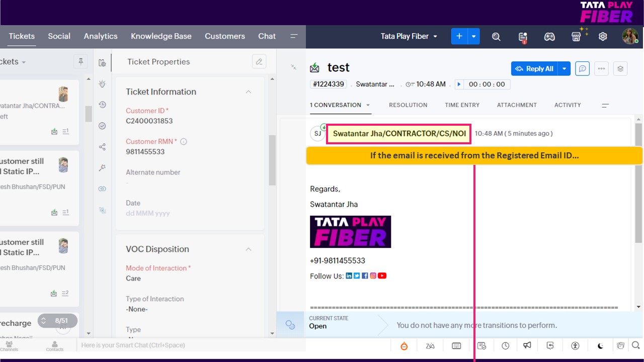The height and width of the screenshot is (362, 644).
Task: Expand the 1 Conversation tab dropdown
Action: [x=368, y=105]
